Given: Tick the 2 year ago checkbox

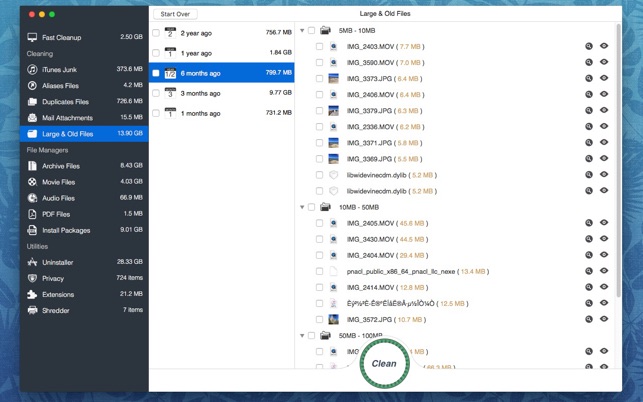Looking at the screenshot, I should coord(156,33).
